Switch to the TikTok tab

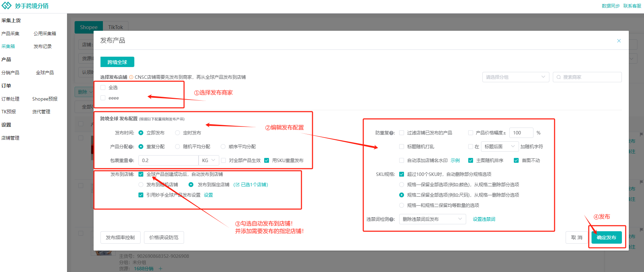(115, 27)
